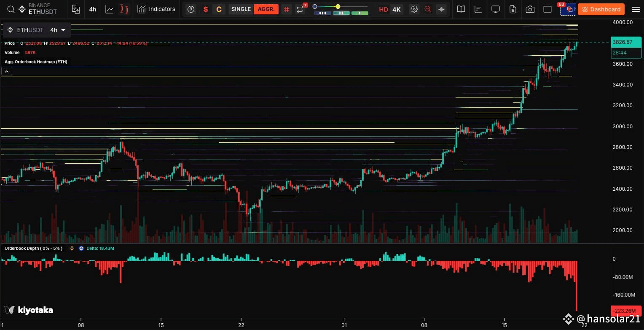The image size is (644, 330).
Task: Open the horizontal bar profile icon
Action: (x=478, y=9)
